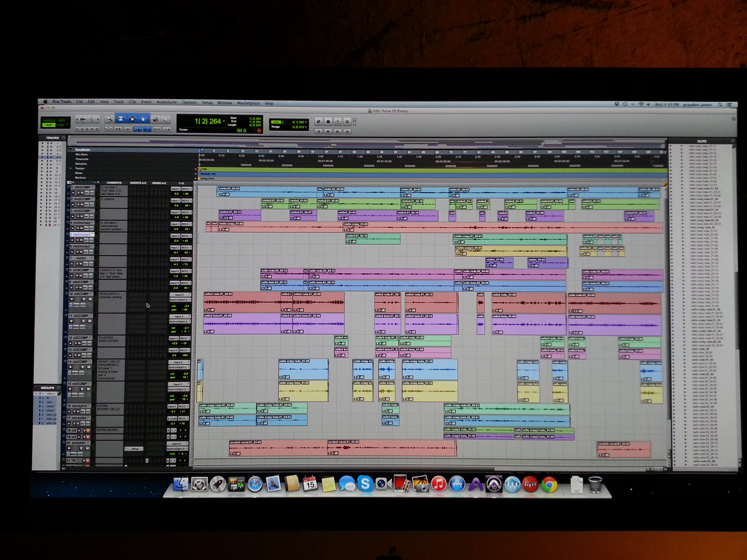This screenshot has width=747, height=560.
Task: Open the Setup menu
Action: [x=207, y=103]
